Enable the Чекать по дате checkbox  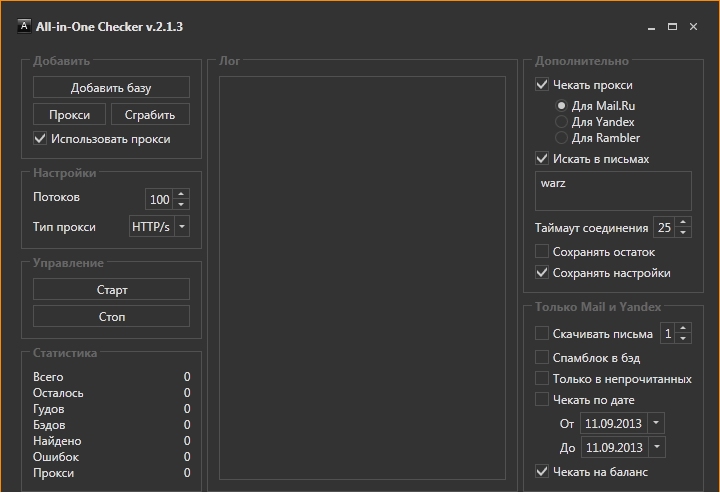coord(542,399)
